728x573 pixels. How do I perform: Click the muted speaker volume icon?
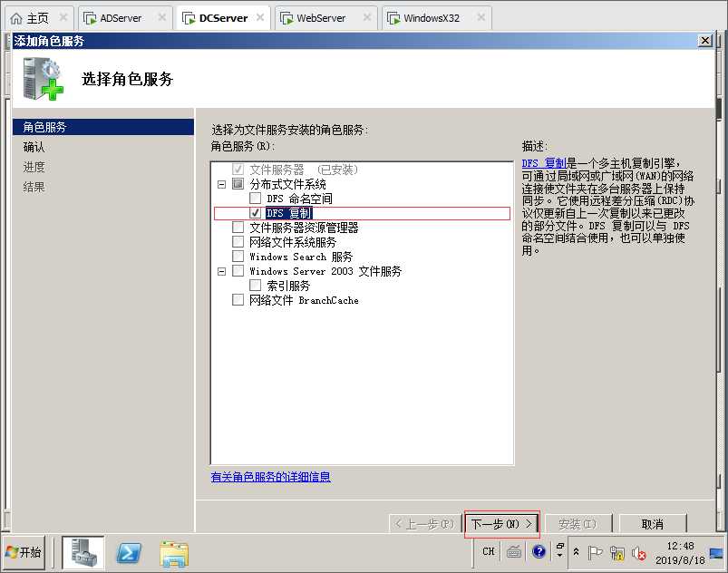coord(639,553)
